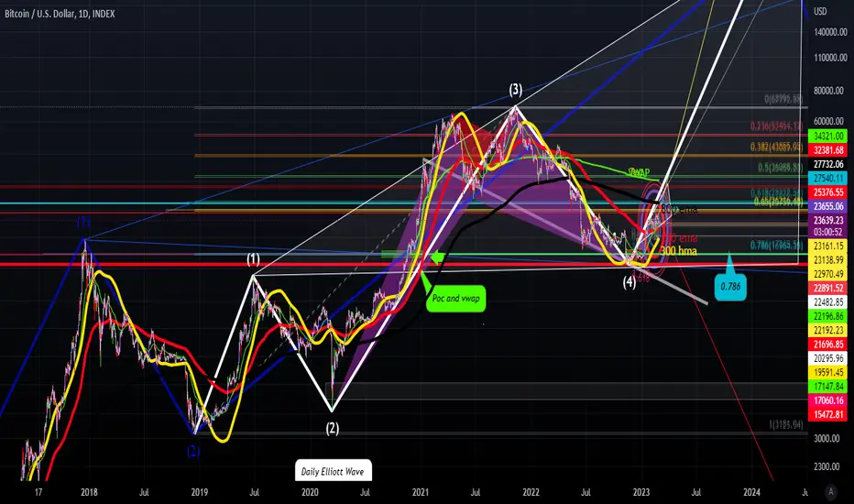Click the 2020 time axis label
This screenshot has height=504, width=854.
click(310, 492)
